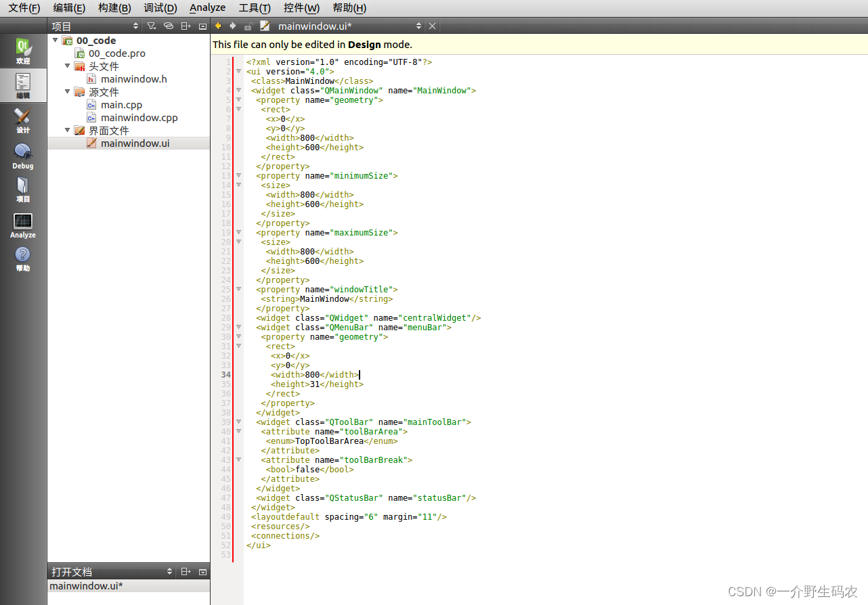This screenshot has height=605, width=868.
Task: Go forward with the right arrow
Action: [x=233, y=26]
